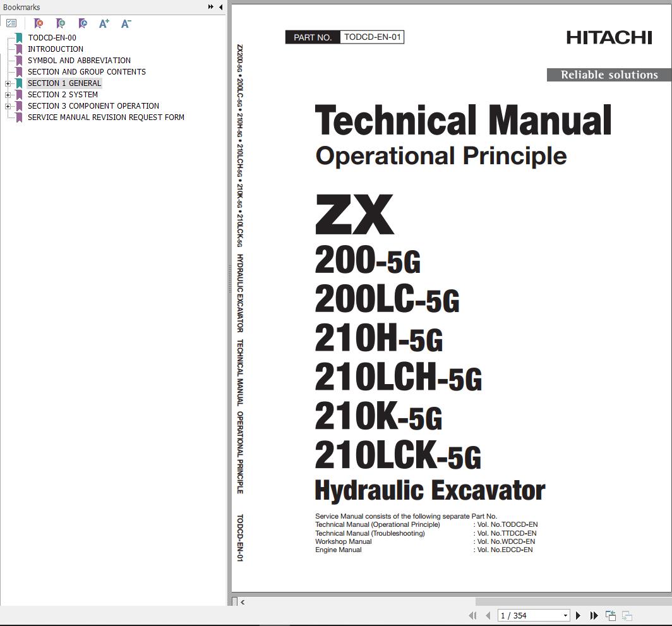The width and height of the screenshot is (672, 626).
Task: Open the page number dropdown arrow
Action: [565, 616]
